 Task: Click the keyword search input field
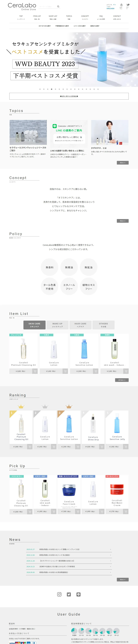tap(48, 7)
